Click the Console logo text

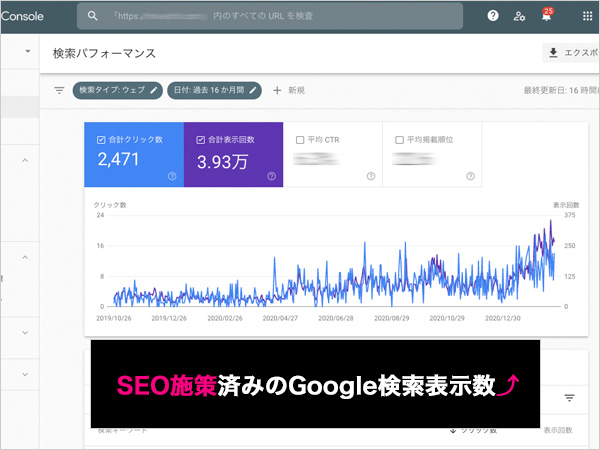(22, 16)
